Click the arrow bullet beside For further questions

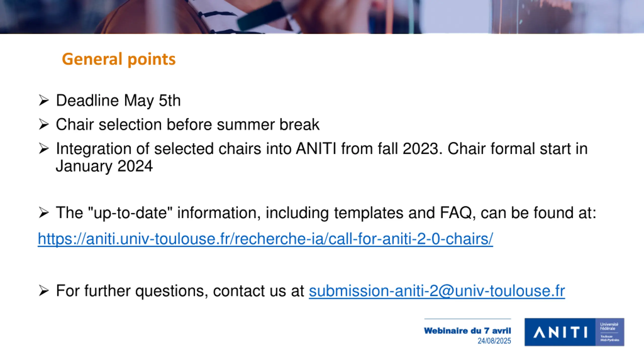coord(44,291)
